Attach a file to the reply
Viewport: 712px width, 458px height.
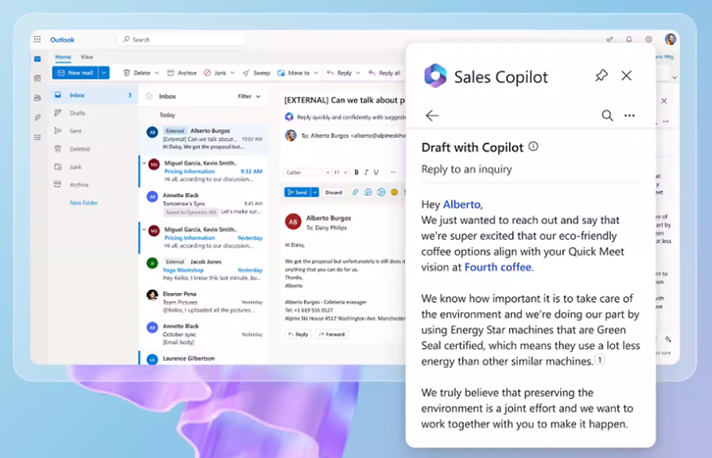(355, 192)
